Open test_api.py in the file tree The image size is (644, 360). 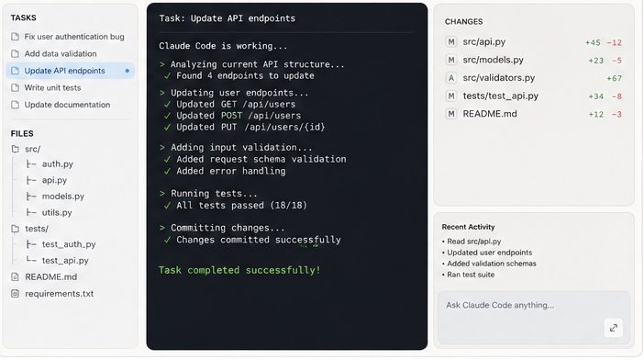65,261
